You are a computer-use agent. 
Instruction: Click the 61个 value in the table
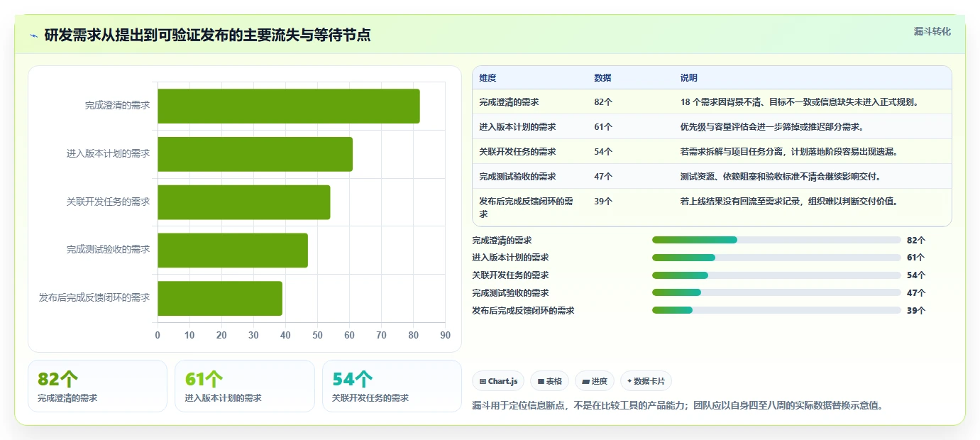(603, 126)
